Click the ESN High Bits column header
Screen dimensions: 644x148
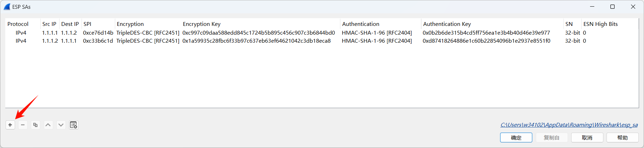tap(601, 24)
